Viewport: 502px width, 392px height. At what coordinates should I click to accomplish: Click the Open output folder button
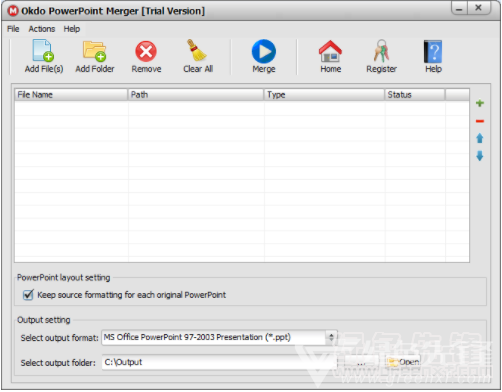[403, 362]
